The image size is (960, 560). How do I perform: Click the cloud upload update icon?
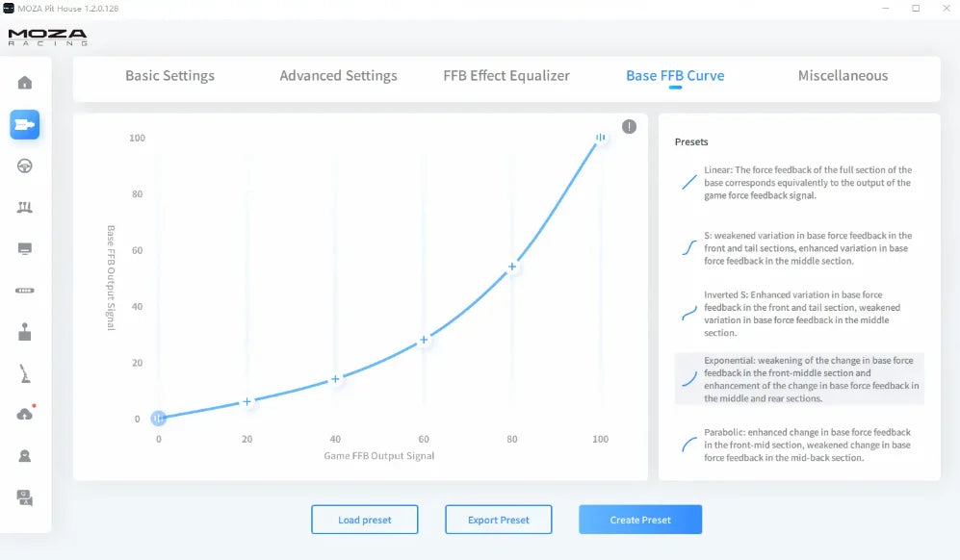[x=25, y=414]
